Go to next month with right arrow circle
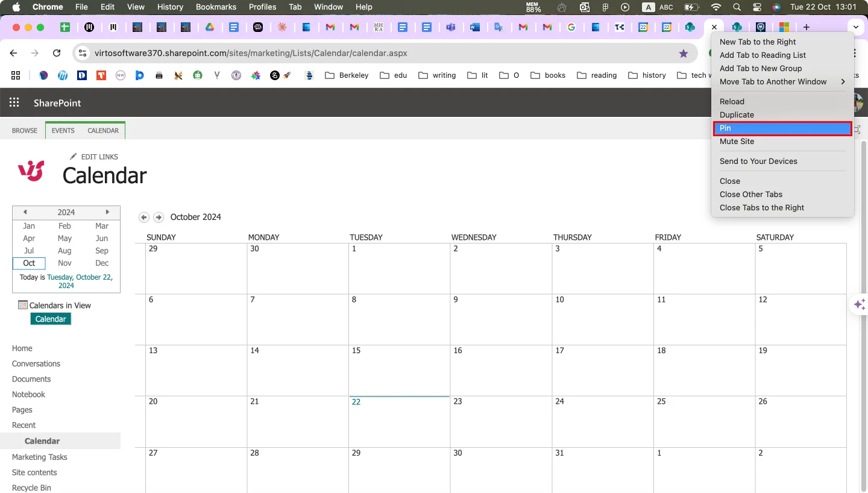Screen dimensions: 868x493 pos(158,217)
